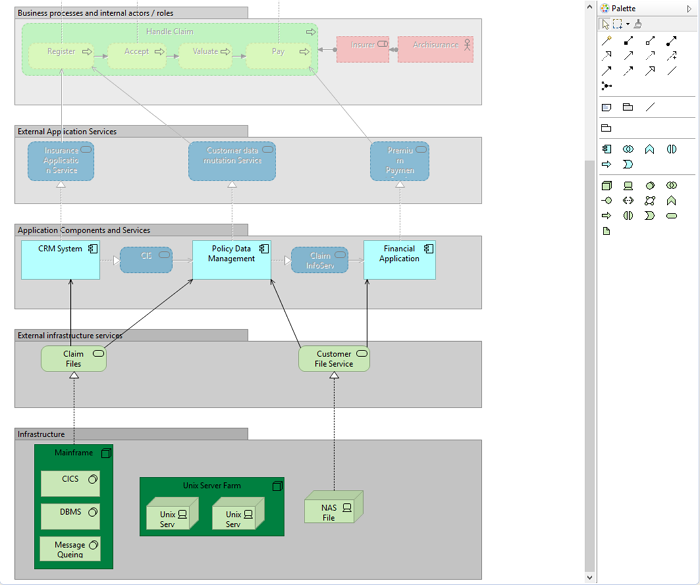Click the canvas scrollbar up arrow
This screenshot has width=700, height=585.
pos(589,7)
